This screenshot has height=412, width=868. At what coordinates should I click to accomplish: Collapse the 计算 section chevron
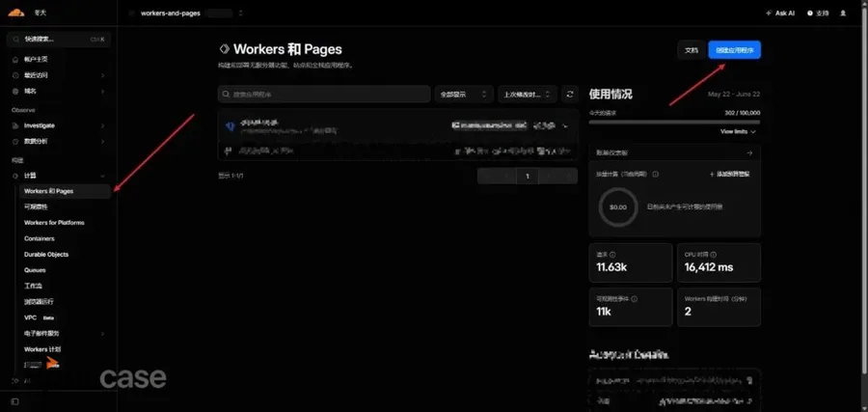click(103, 176)
